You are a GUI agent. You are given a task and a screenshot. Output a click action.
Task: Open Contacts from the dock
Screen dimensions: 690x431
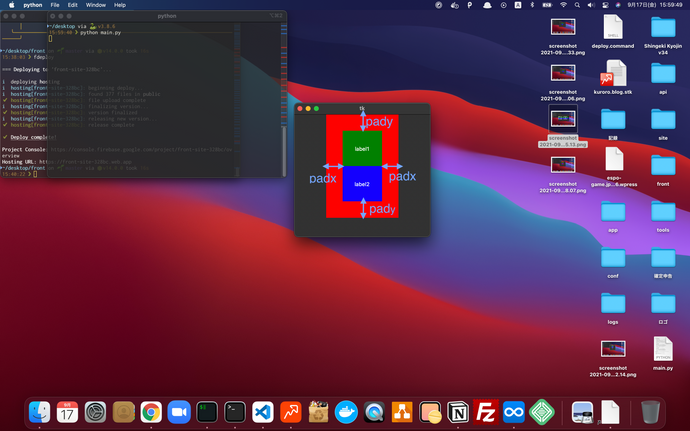[123, 412]
